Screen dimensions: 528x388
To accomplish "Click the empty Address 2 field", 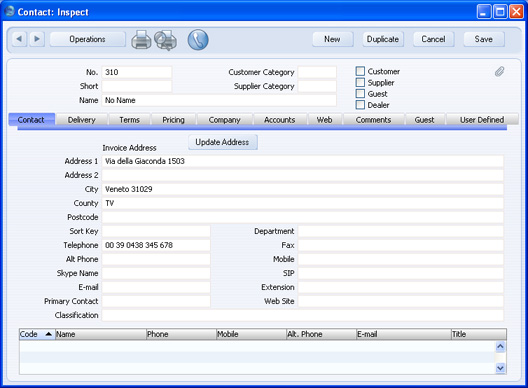I will 303,175.
